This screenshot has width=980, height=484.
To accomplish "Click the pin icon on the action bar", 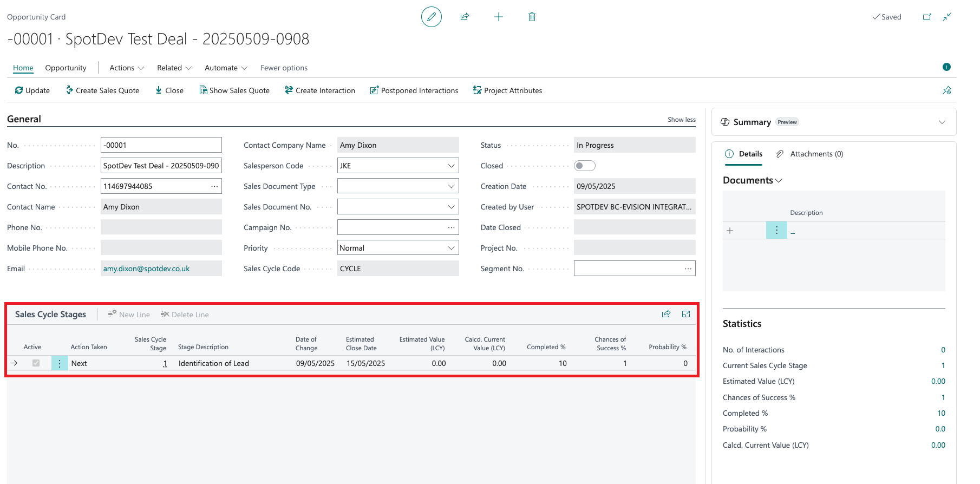I will (x=946, y=90).
